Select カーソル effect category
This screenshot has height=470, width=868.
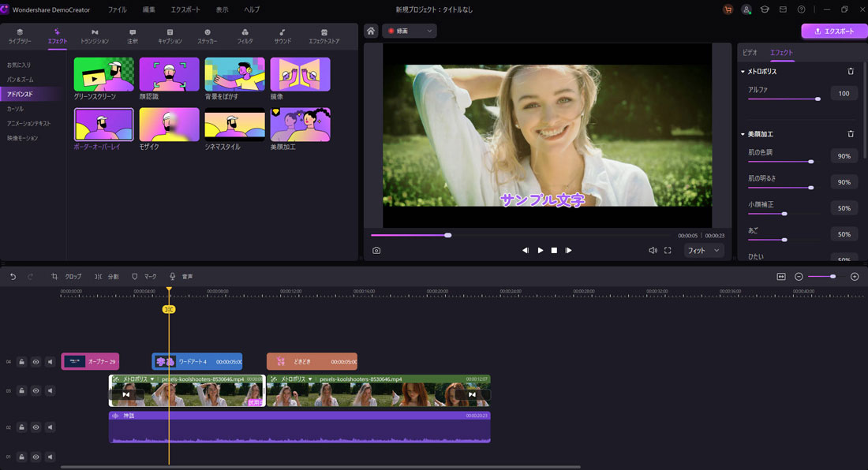click(15, 109)
